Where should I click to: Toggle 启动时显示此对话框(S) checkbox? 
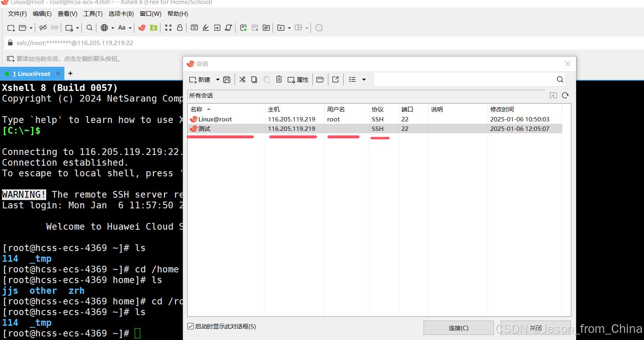190,326
